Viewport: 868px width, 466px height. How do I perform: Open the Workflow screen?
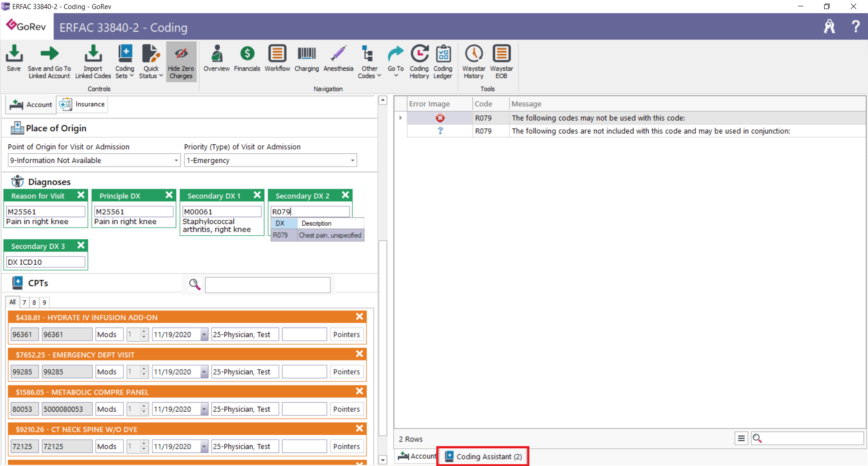277,58
